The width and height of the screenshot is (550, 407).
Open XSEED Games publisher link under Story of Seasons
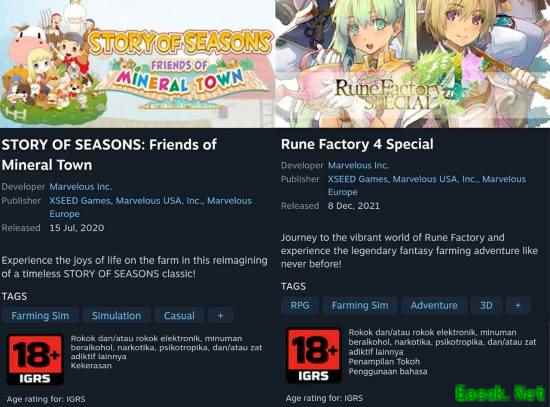pos(80,201)
